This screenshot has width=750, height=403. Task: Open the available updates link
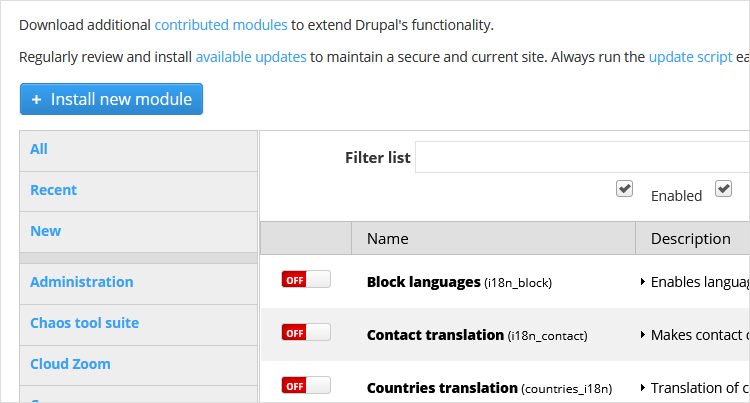pos(251,57)
